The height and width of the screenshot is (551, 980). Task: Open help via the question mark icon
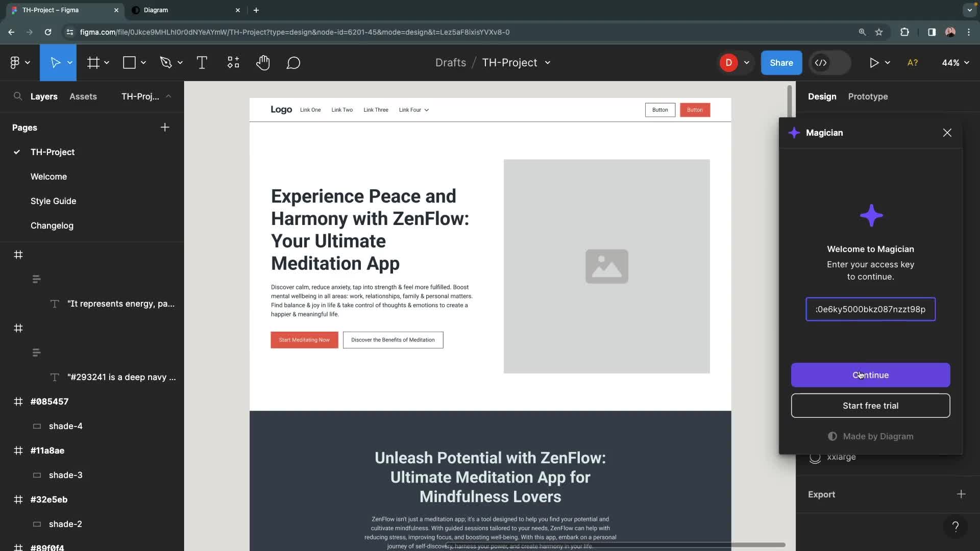coord(955,527)
